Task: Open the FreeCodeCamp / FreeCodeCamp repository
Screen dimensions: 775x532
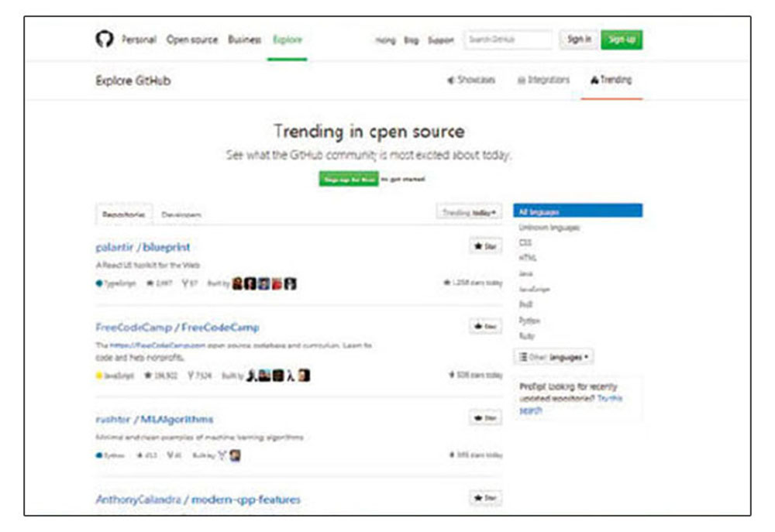Action: (x=177, y=327)
